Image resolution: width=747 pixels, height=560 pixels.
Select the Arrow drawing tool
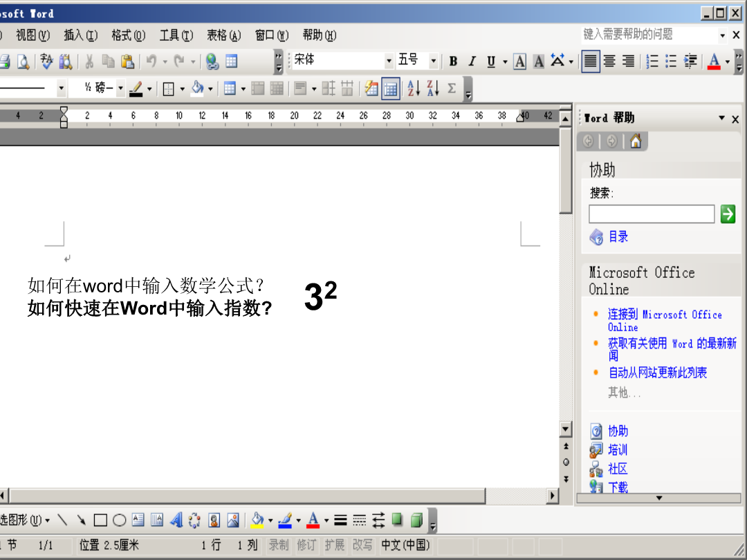81,519
